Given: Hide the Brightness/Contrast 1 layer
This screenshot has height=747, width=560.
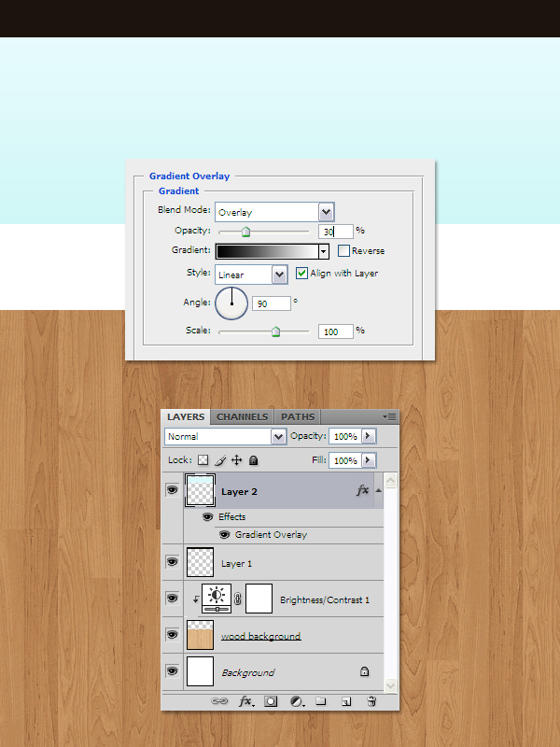Looking at the screenshot, I should (x=173, y=599).
